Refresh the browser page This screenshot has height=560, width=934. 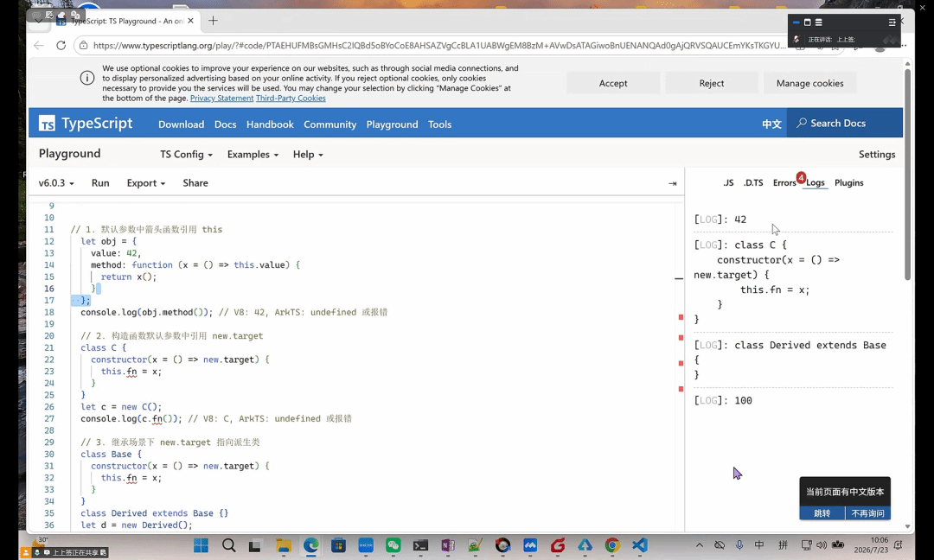[x=61, y=45]
